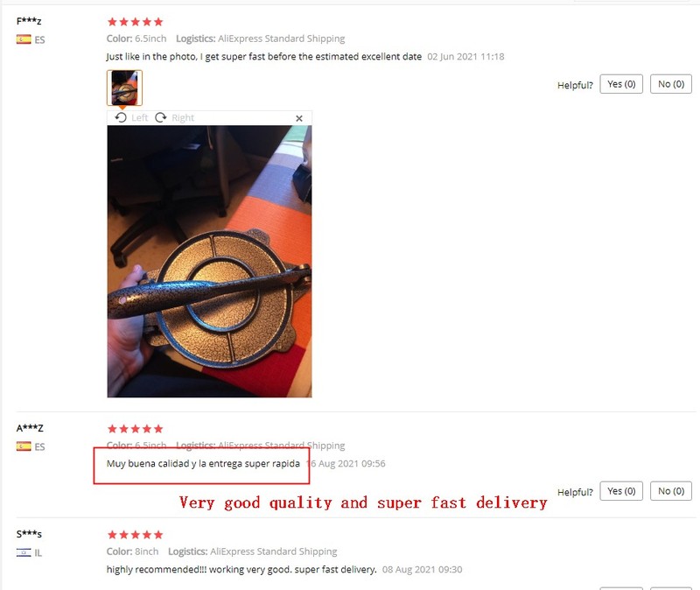The height and width of the screenshot is (590, 700).
Task: Click the five-star rating on F***z's review
Action: pyautogui.click(x=136, y=22)
